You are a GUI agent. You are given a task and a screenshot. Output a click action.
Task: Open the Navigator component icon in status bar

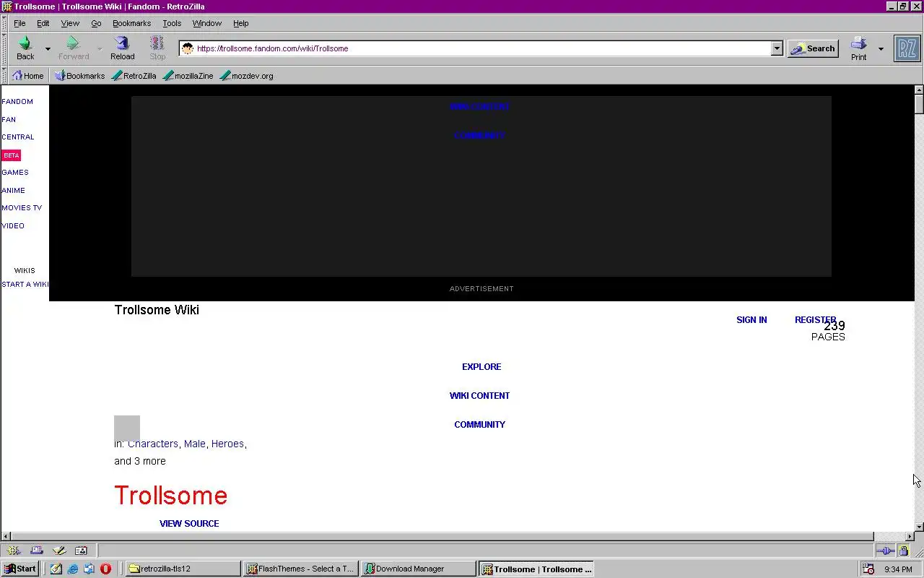14,551
